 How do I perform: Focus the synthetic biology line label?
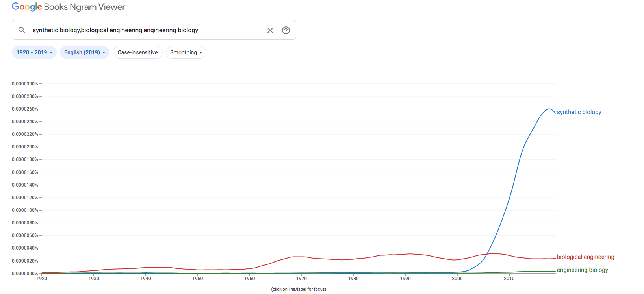point(579,112)
